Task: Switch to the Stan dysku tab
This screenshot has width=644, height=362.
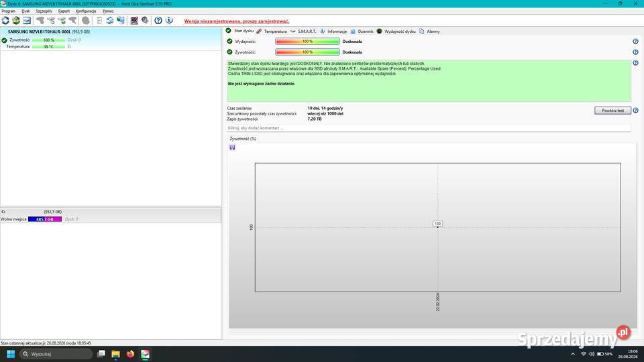Action: (x=240, y=32)
